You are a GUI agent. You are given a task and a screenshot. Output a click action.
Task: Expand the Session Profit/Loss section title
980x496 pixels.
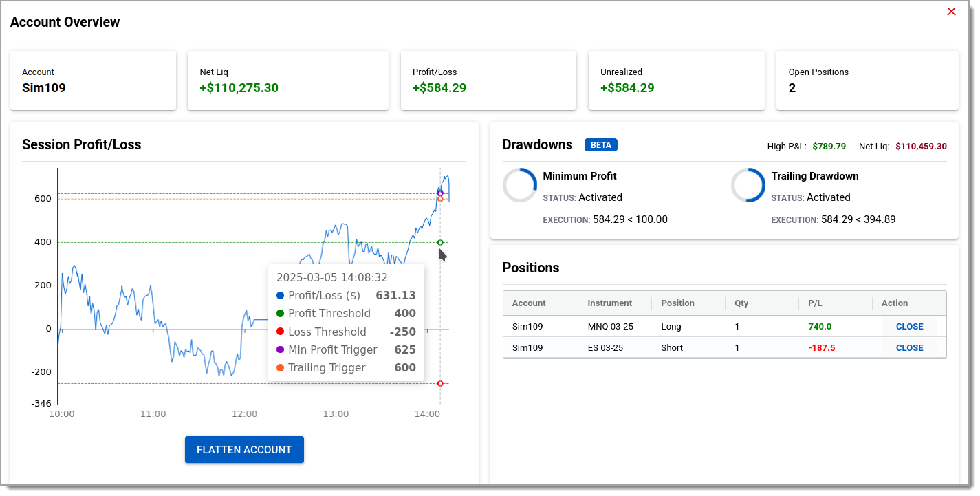[81, 144]
